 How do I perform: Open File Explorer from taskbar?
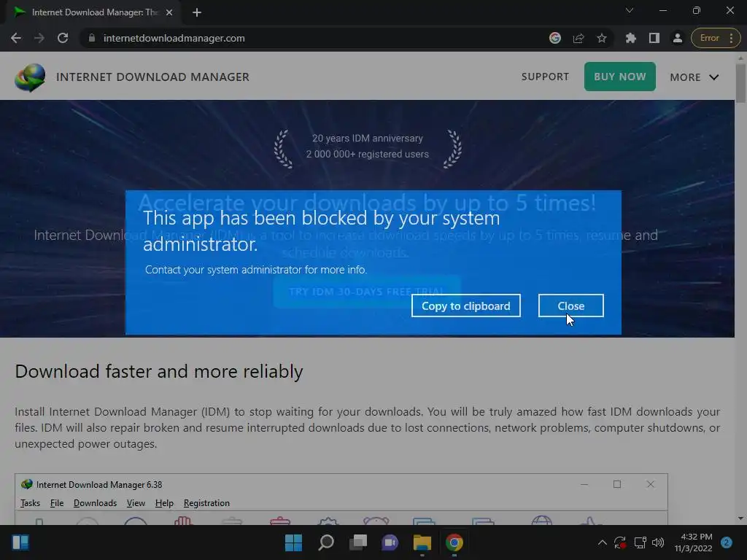tap(422, 542)
